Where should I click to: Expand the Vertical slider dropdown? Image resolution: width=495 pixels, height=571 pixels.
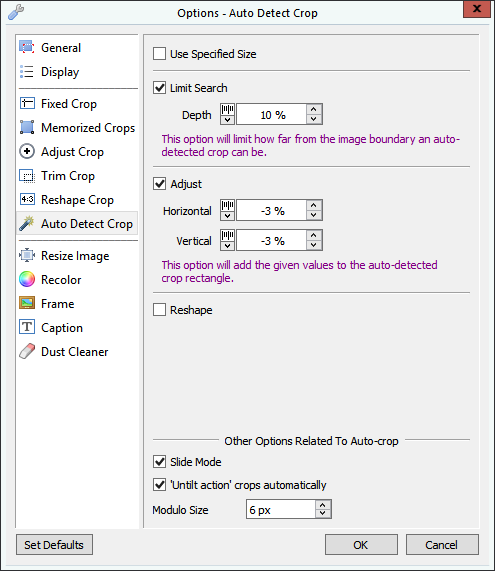click(x=227, y=240)
